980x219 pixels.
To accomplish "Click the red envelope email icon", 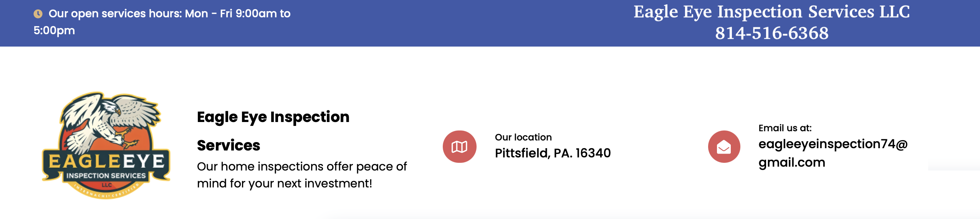I will click(x=724, y=147).
